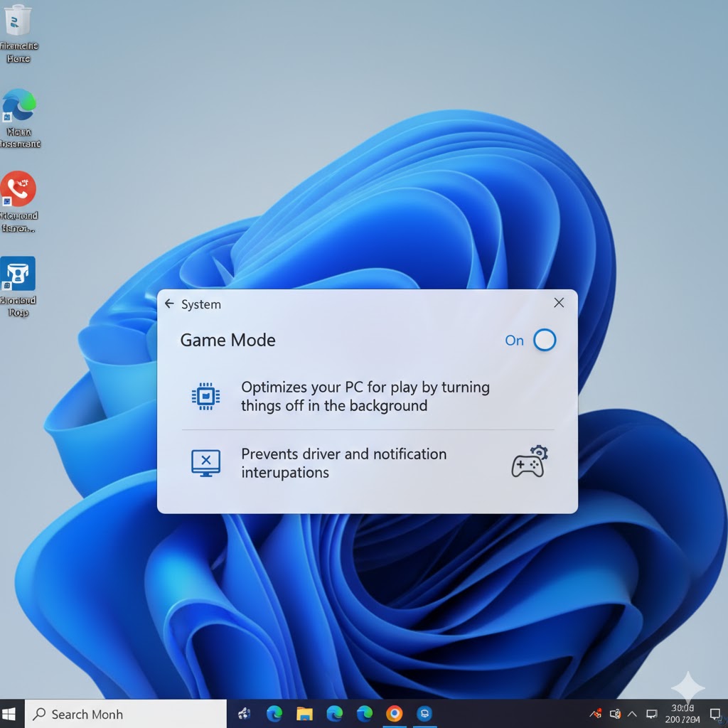728x728 pixels.
Task: Open Chrome from the taskbar
Action: click(394, 714)
